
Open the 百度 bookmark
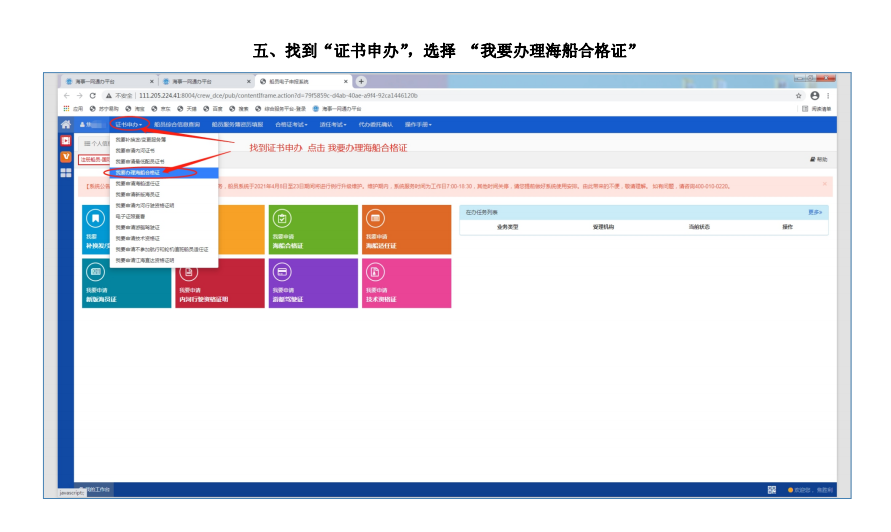[214, 109]
